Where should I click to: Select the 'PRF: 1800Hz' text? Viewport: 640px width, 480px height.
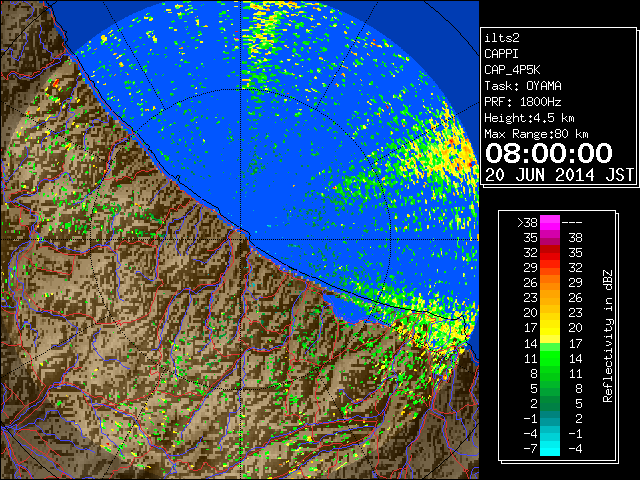tap(523, 102)
